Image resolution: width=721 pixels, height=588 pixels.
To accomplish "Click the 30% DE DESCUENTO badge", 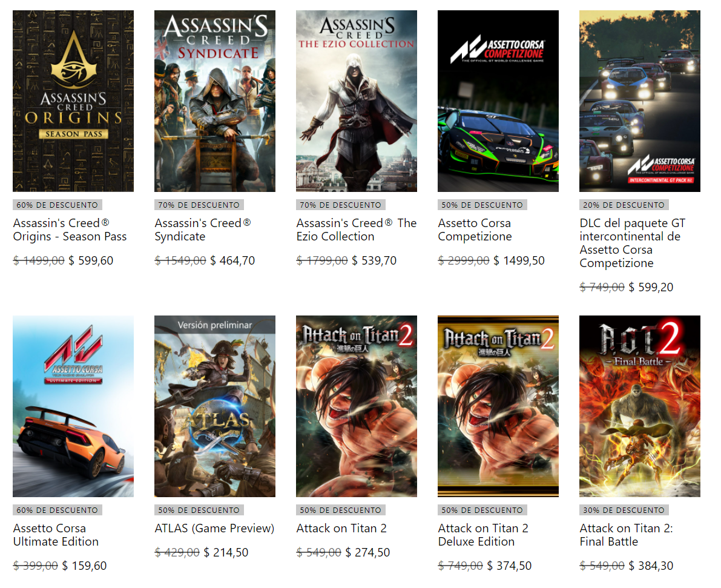I will click(624, 510).
